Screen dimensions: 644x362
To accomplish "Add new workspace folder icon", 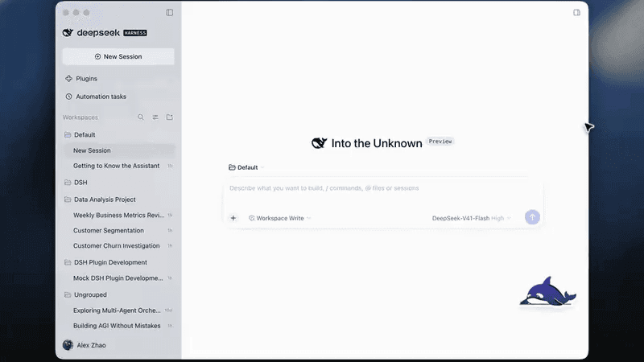I will (170, 117).
